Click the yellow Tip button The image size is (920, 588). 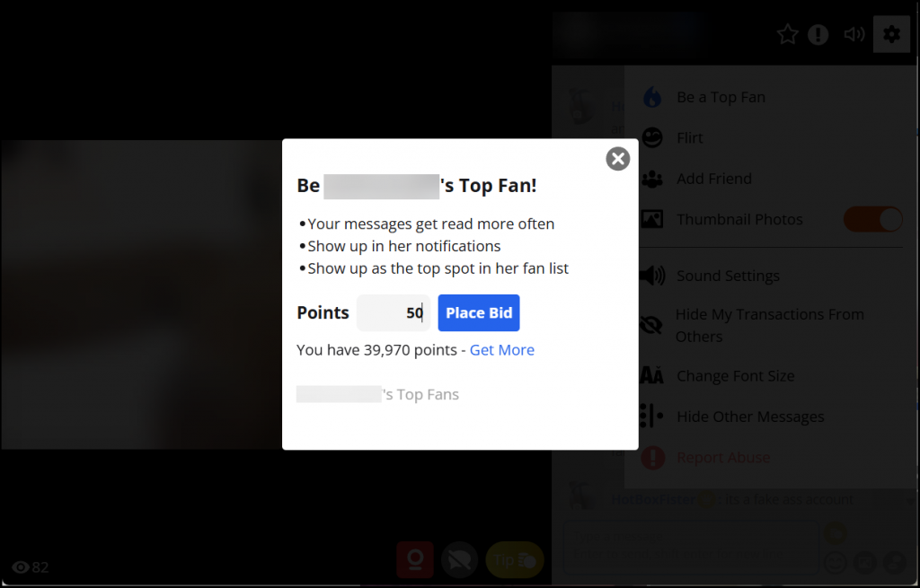(x=515, y=560)
